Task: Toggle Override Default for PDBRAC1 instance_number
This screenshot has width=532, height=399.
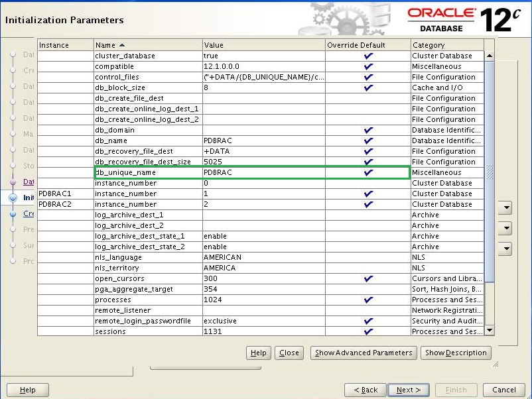Action: pos(368,194)
